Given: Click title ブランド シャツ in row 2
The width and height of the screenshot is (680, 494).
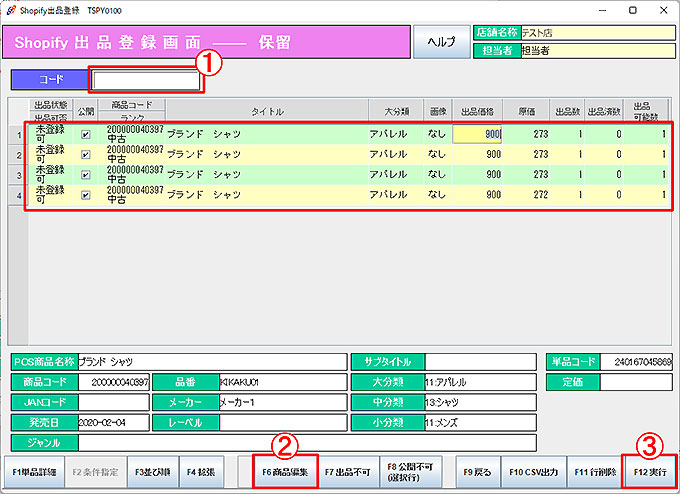Looking at the screenshot, I should coord(204,154).
